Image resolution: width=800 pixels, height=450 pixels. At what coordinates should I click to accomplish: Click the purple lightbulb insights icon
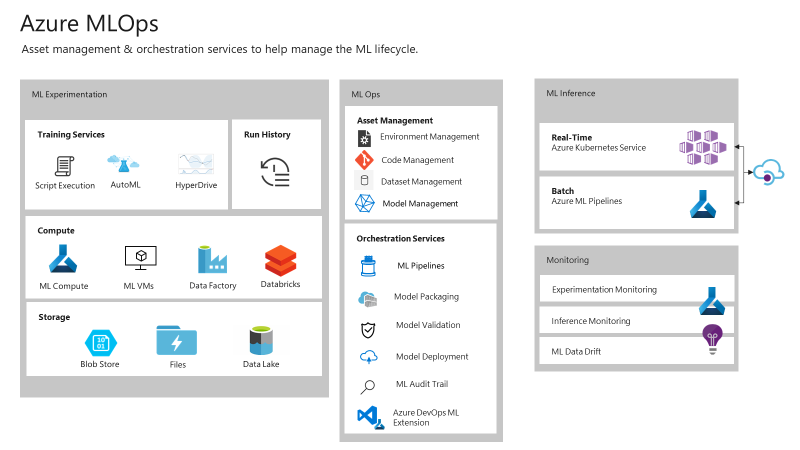click(713, 339)
